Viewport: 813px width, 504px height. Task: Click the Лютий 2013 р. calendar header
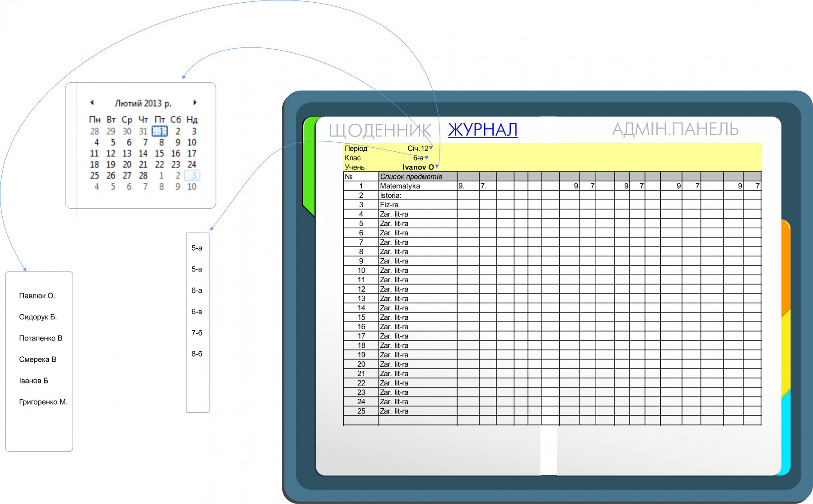(143, 103)
